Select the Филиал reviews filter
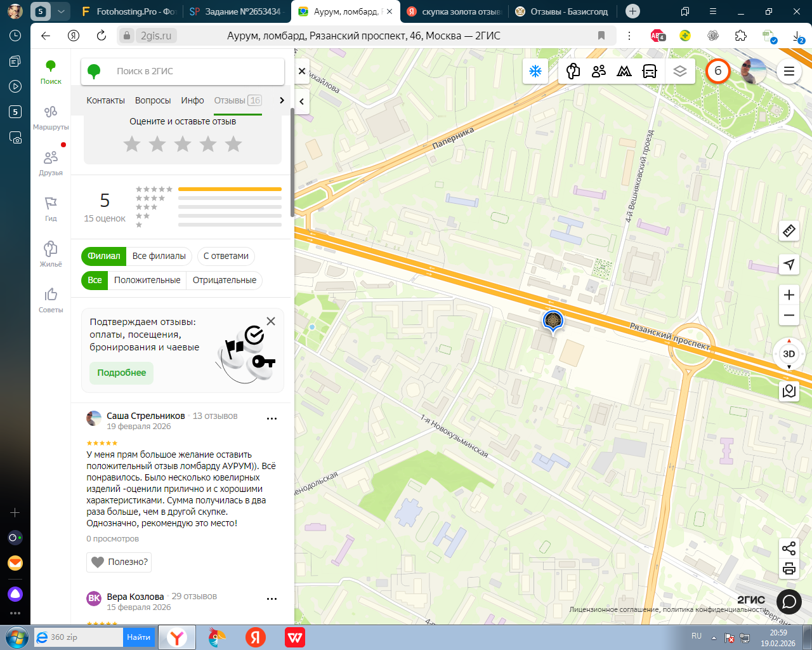Screen dimensions: 812x650 (x=104, y=256)
